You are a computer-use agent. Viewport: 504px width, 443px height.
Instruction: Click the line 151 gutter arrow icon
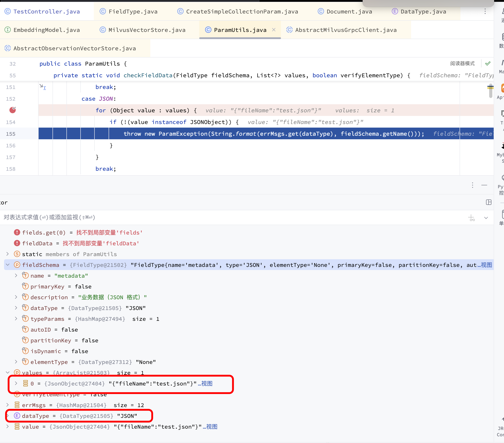tap(43, 87)
